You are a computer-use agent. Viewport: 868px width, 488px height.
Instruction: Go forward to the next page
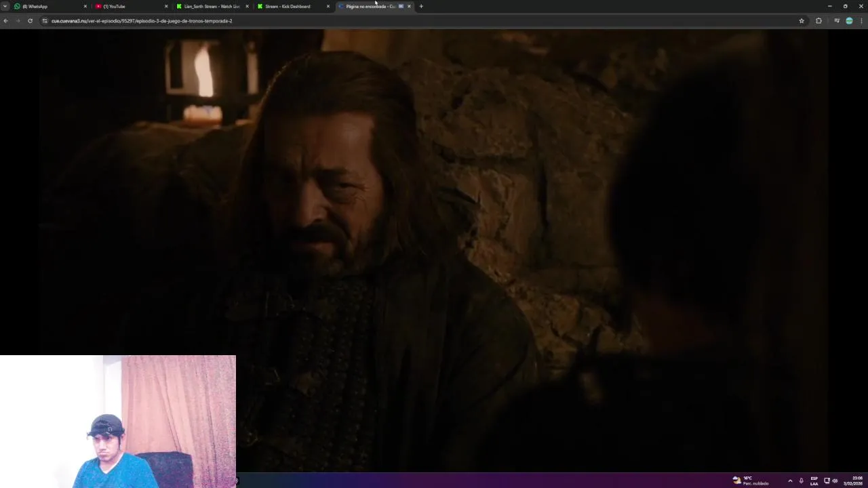point(18,21)
